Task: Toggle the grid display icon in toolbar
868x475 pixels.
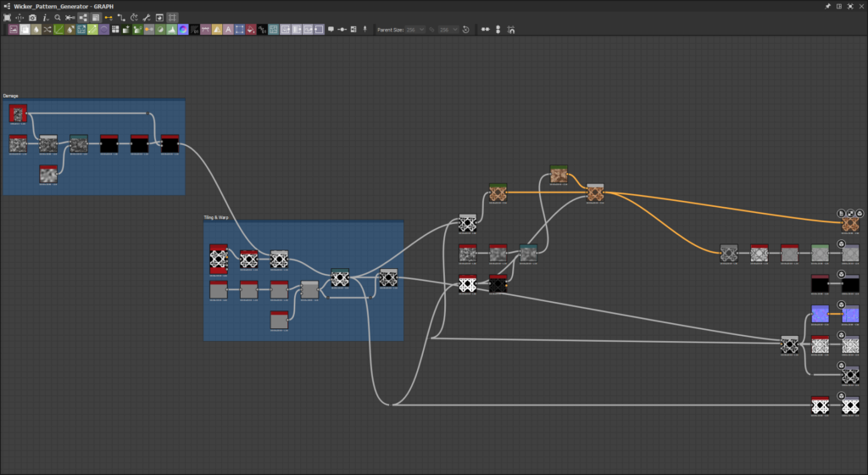Action: coord(173,17)
